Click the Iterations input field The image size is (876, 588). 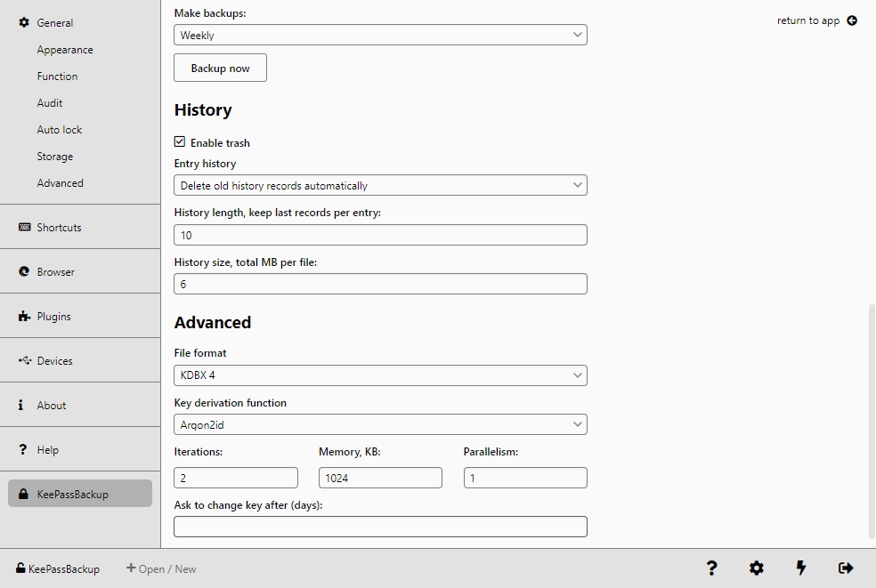click(235, 478)
